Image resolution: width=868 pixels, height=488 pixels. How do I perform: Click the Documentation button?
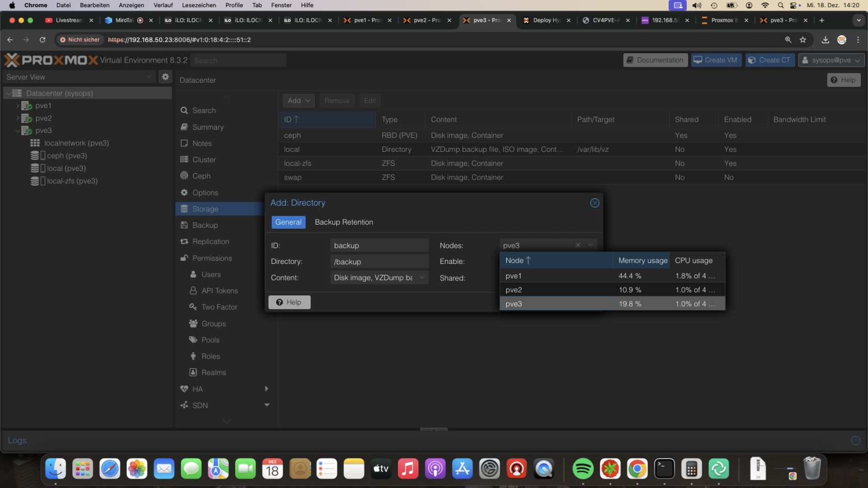pyautogui.click(x=655, y=60)
